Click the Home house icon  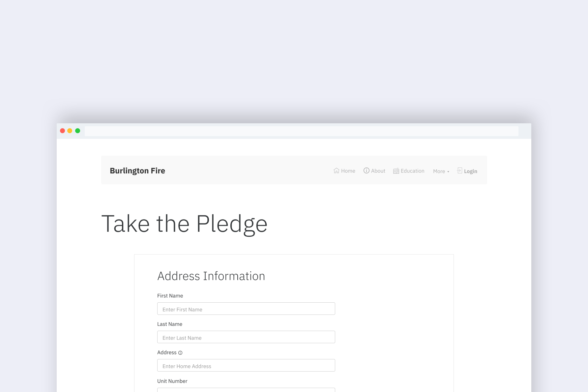tap(336, 170)
